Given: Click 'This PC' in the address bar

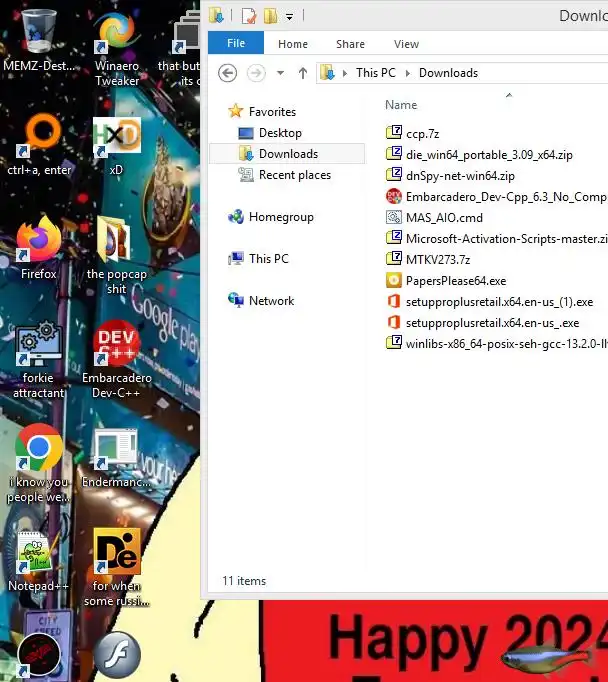Looking at the screenshot, I should point(376,73).
